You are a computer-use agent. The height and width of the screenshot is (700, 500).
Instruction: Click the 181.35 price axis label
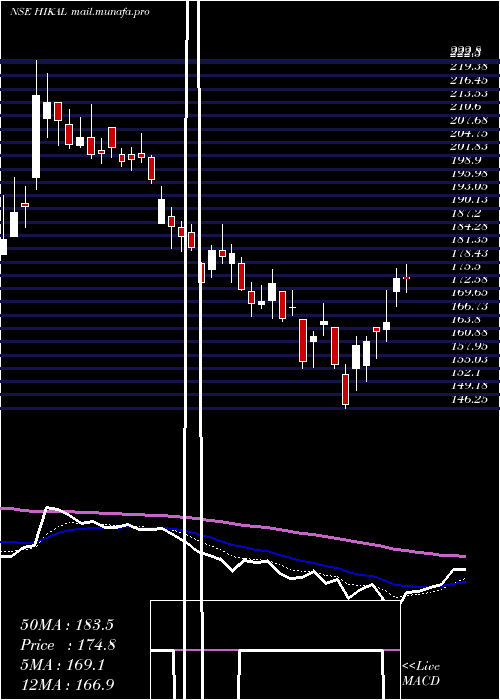468,240
